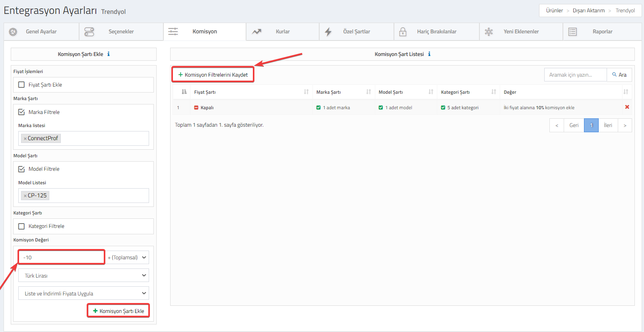Click Dışarı Aktarım breadcrumb link

click(589, 10)
